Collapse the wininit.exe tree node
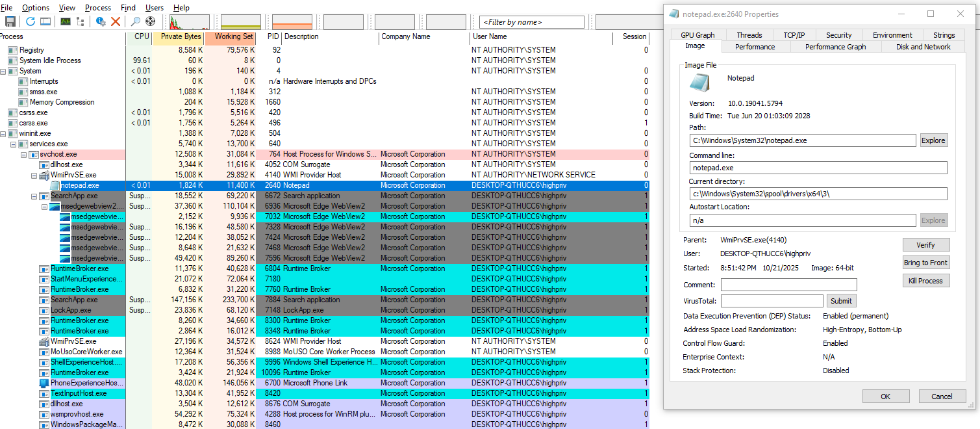 point(3,133)
